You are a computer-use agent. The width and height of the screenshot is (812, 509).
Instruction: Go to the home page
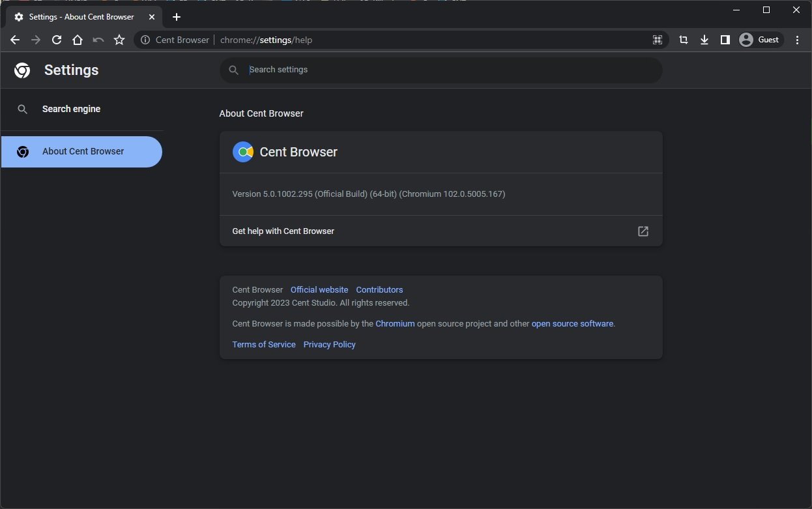coord(78,40)
